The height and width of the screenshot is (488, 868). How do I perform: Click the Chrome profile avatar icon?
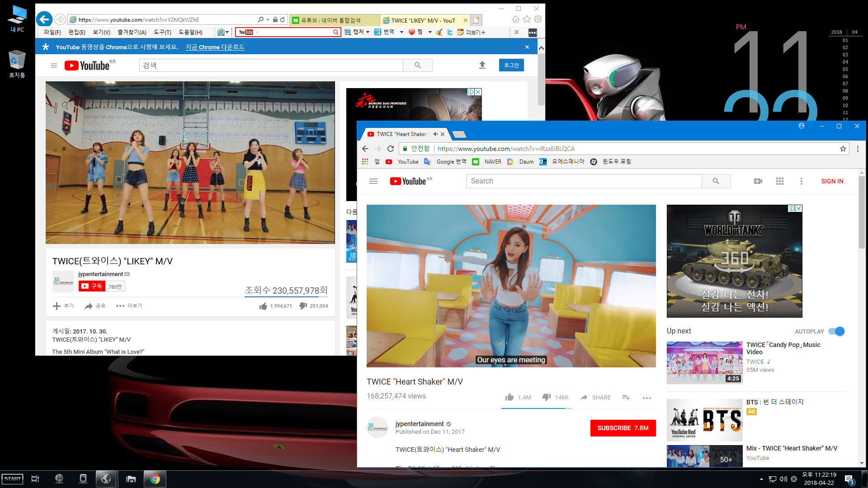(x=802, y=126)
